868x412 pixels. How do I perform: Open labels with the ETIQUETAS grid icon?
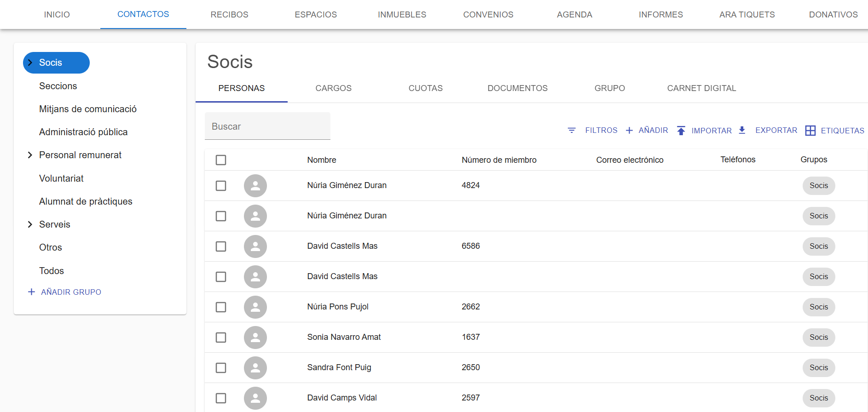[x=810, y=131]
